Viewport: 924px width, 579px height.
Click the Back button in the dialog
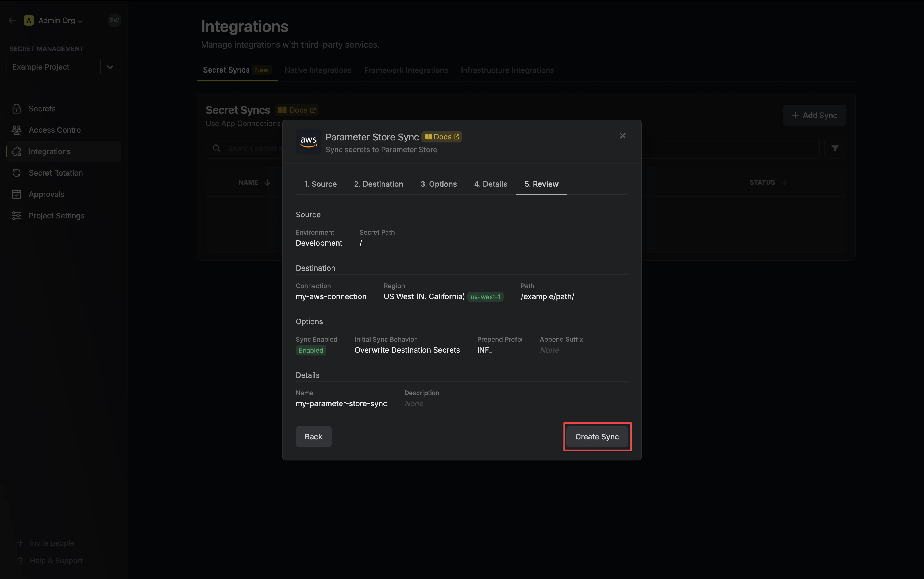[x=313, y=437]
